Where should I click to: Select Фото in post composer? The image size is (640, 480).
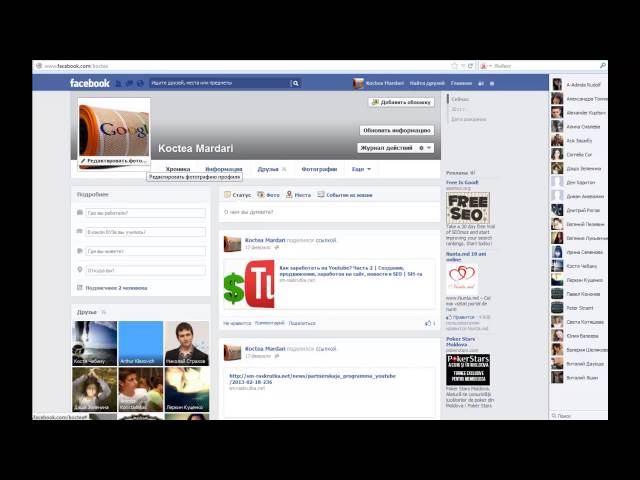tap(268, 195)
